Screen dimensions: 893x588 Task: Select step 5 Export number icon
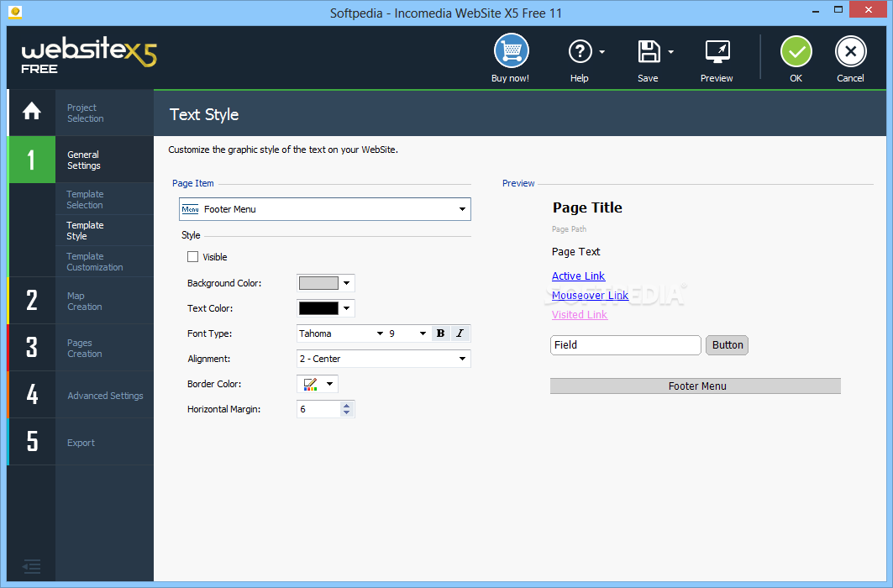coord(31,442)
